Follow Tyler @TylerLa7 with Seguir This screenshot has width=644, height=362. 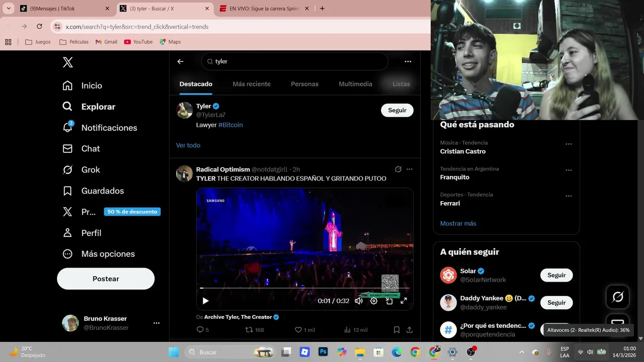(x=397, y=110)
